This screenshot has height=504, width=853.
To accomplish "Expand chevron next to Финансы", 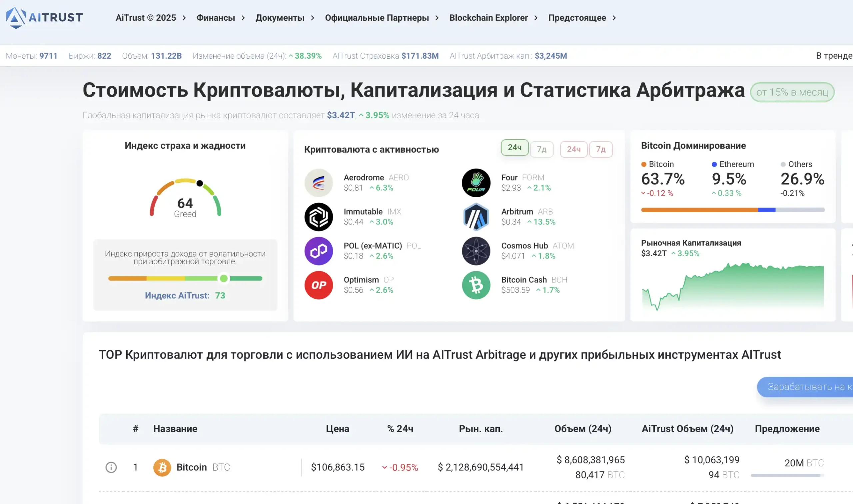I will coord(243,18).
